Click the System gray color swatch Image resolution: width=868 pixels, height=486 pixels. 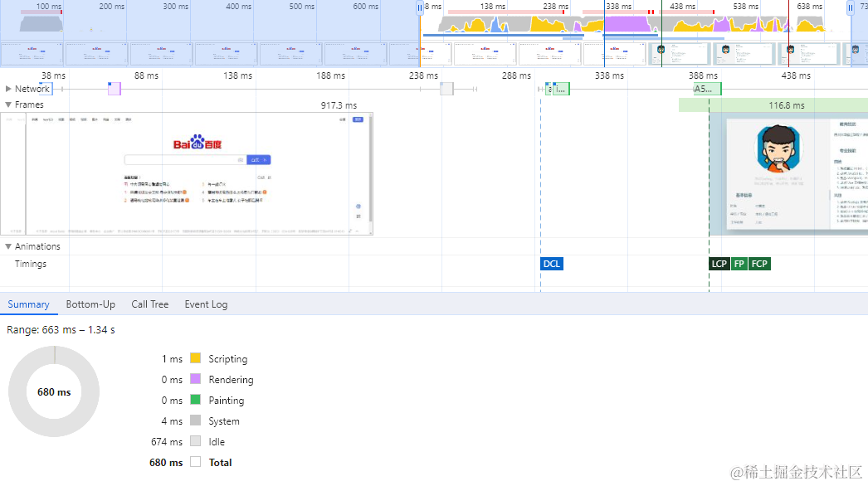(195, 420)
